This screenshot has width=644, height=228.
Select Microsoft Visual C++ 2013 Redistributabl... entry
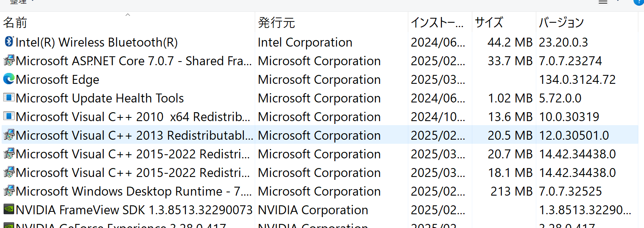click(x=134, y=135)
